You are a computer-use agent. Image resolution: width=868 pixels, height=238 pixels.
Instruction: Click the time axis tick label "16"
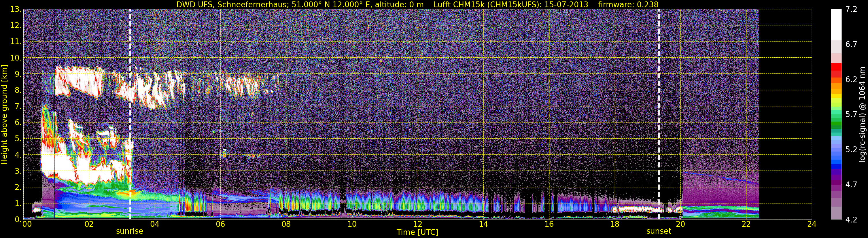549,224
